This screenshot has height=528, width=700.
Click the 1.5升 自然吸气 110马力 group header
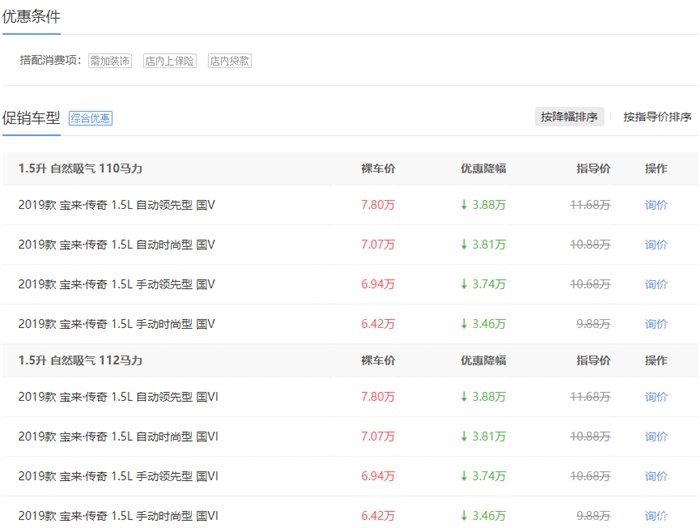(x=80, y=169)
